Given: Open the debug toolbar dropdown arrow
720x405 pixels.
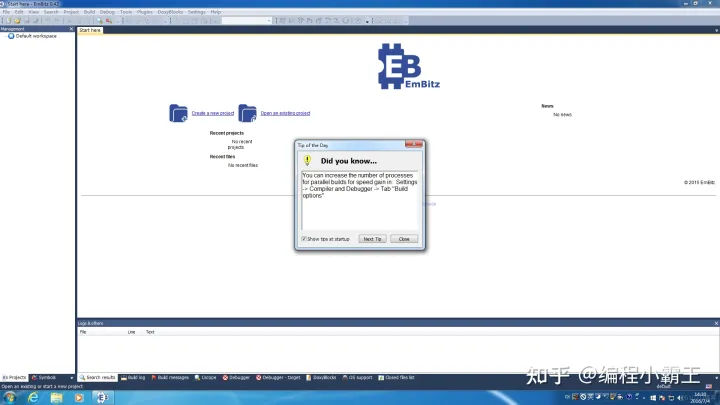Looking at the screenshot, I should pos(367,21).
